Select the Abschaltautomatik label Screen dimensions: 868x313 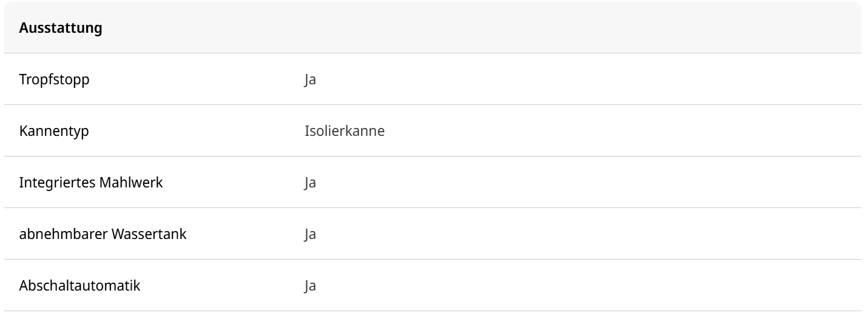coord(80,284)
